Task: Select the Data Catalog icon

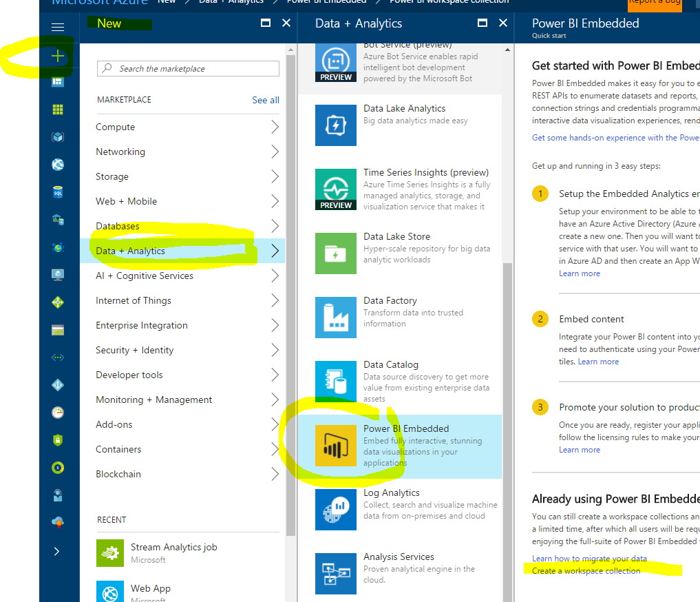Action: click(336, 382)
